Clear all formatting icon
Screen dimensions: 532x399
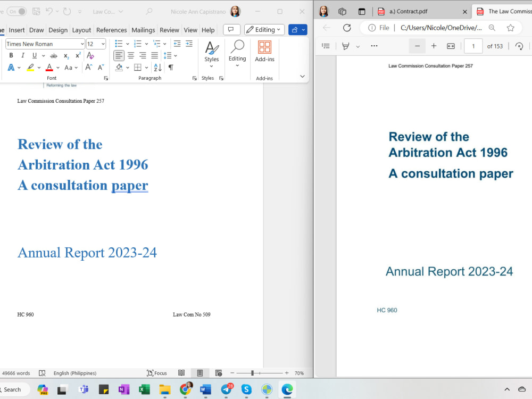tap(90, 55)
